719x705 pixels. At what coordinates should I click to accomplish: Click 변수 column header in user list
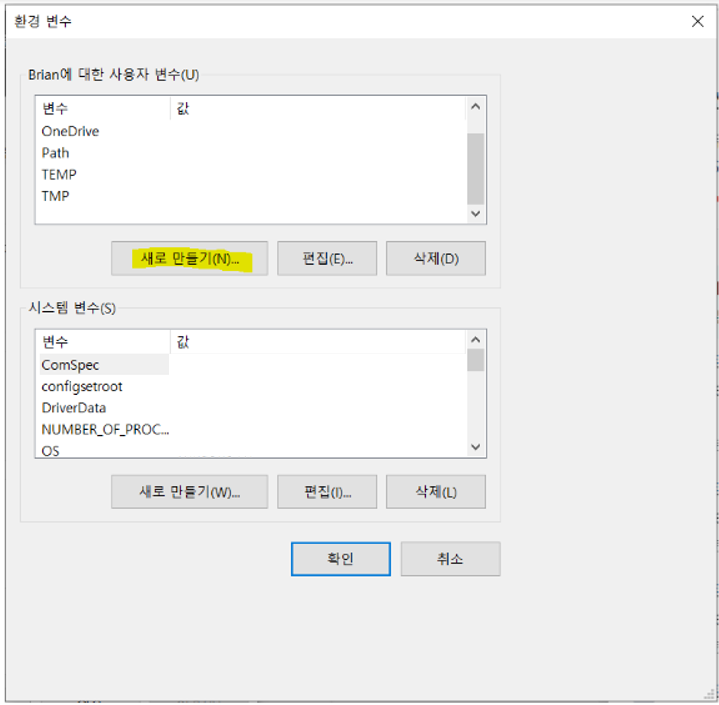pos(104,109)
